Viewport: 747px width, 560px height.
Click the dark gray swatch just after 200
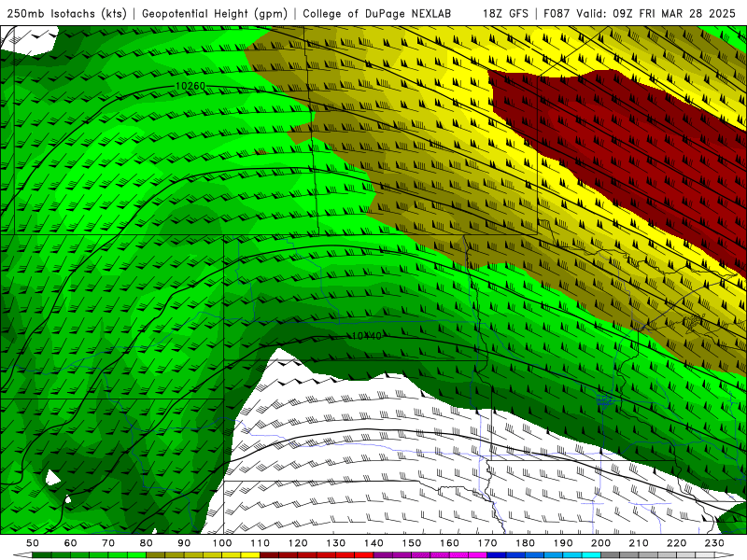(x=611, y=555)
